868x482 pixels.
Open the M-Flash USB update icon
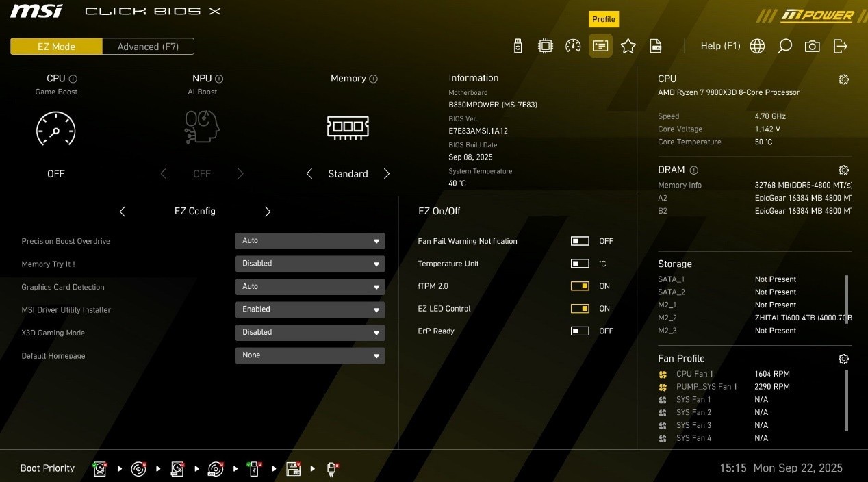coord(518,46)
